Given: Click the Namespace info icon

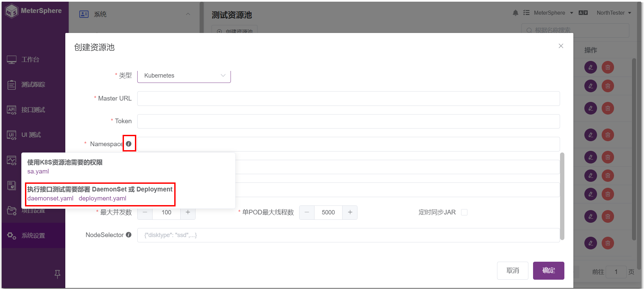Looking at the screenshot, I should click(129, 144).
